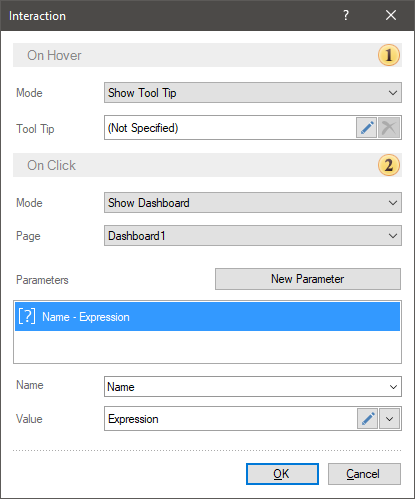Image resolution: width=415 pixels, height=499 pixels.
Task: Open the On Click Mode dropdown
Action: pyautogui.click(x=253, y=203)
